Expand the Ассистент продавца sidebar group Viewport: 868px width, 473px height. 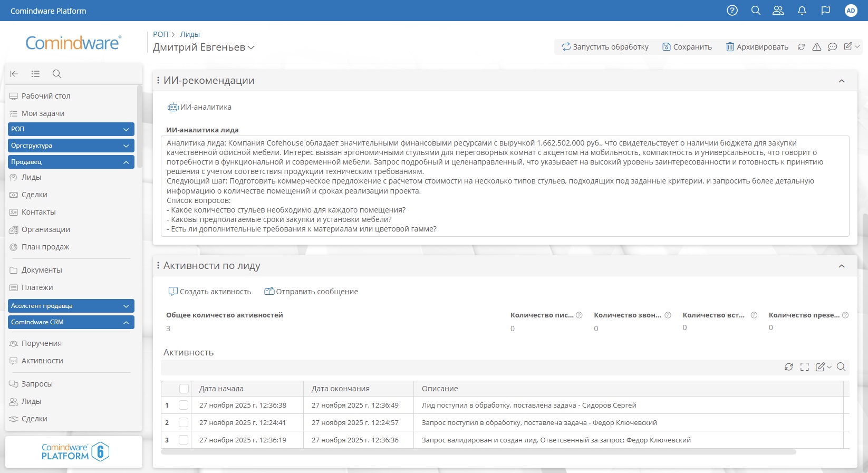[x=71, y=306]
